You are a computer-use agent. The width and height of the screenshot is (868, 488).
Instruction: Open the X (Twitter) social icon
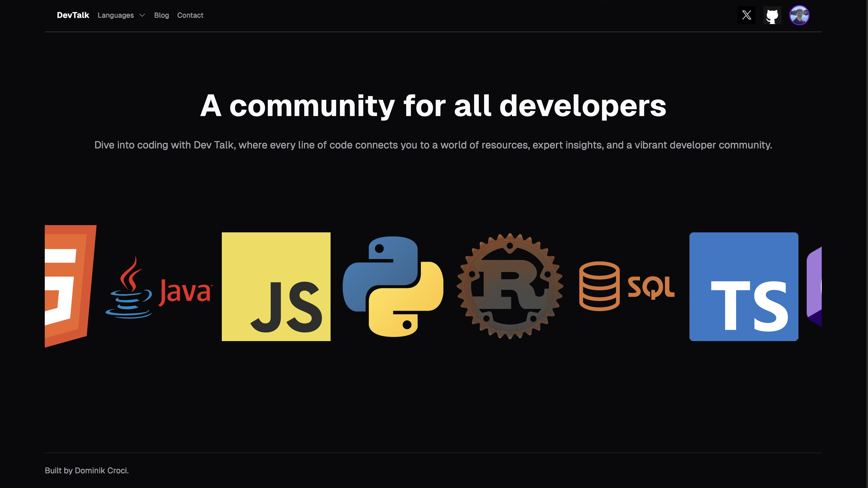[746, 15]
